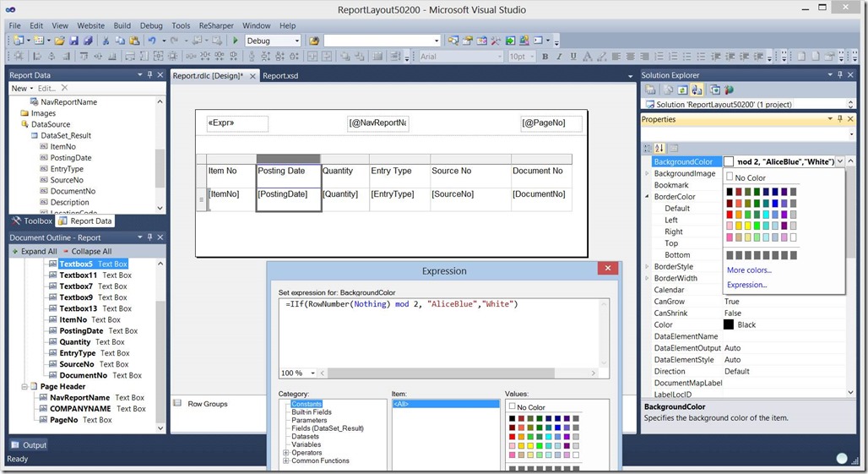The height and width of the screenshot is (474, 868).
Task: Expand the BorderStyle property
Action: (647, 266)
